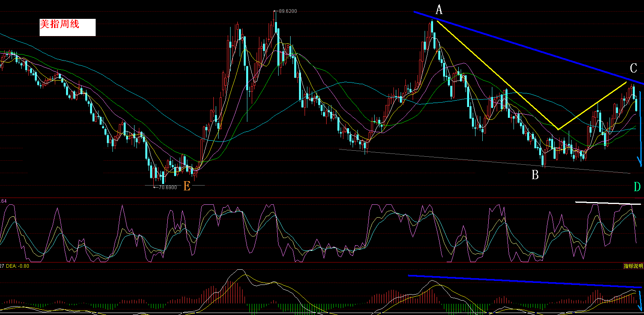Select the 美指周线 chart title label
The width and height of the screenshot is (644, 315).
coord(60,24)
